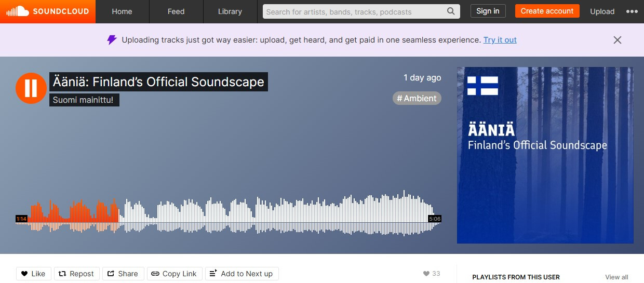Like the track with heart button
644x283 pixels.
click(34, 274)
